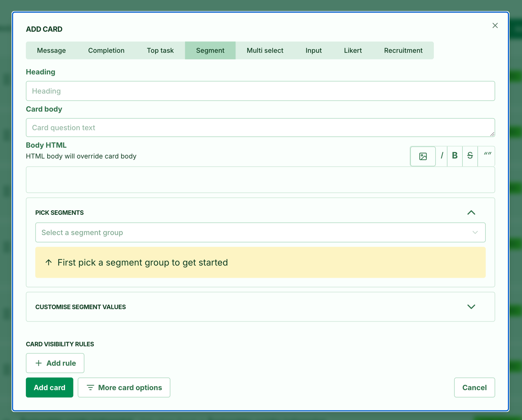Click the yellow 'First pick a segment group' notice

click(x=260, y=262)
